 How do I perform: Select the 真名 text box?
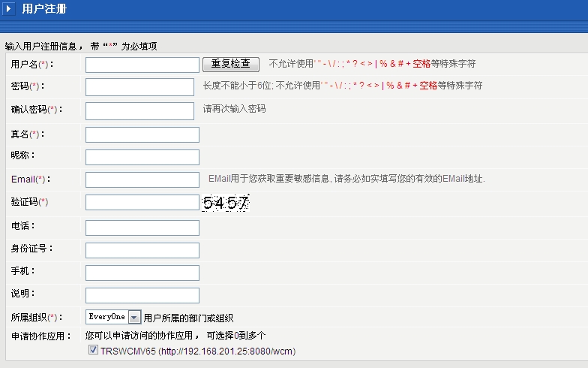(x=142, y=135)
